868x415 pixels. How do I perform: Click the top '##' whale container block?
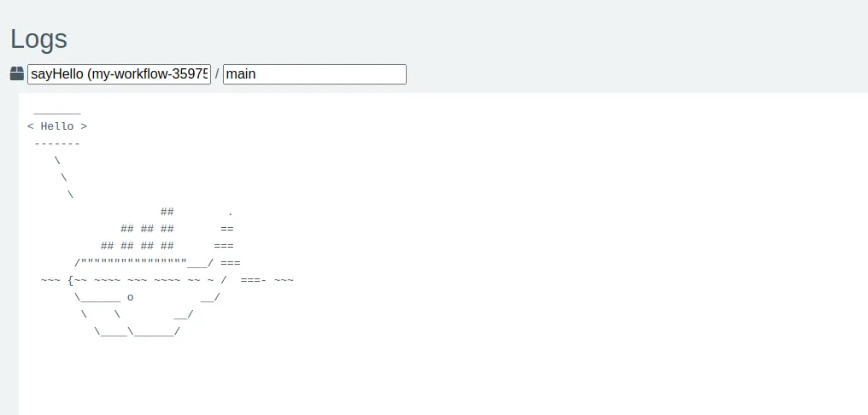coord(167,212)
